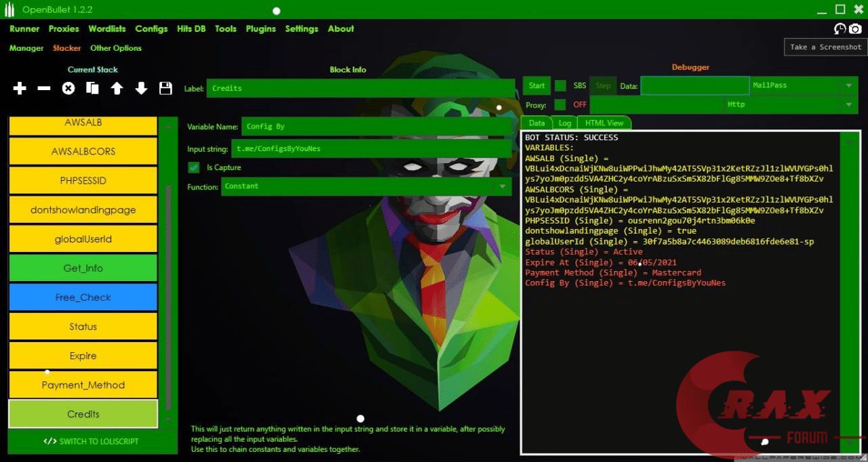Click the Step button
Viewport: 868px width, 462px height.
603,85
